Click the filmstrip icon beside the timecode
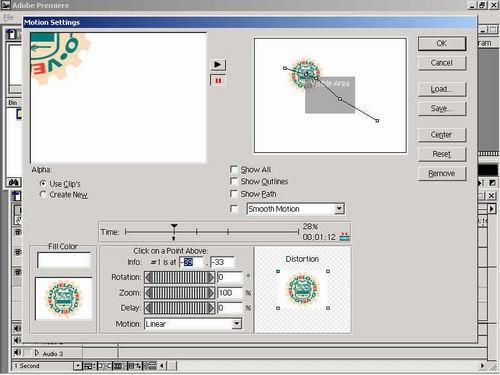Image resolution: width=500 pixels, height=375 pixels. pos(344,237)
